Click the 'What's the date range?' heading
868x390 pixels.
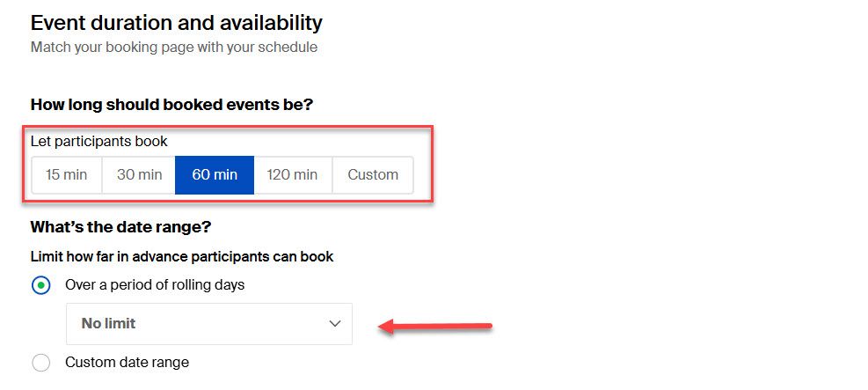(x=120, y=226)
